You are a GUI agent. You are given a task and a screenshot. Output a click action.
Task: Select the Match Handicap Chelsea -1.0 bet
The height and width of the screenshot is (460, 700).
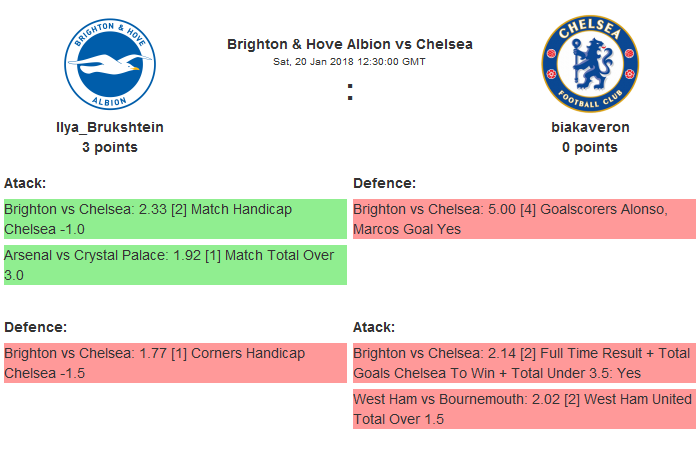click(174, 219)
